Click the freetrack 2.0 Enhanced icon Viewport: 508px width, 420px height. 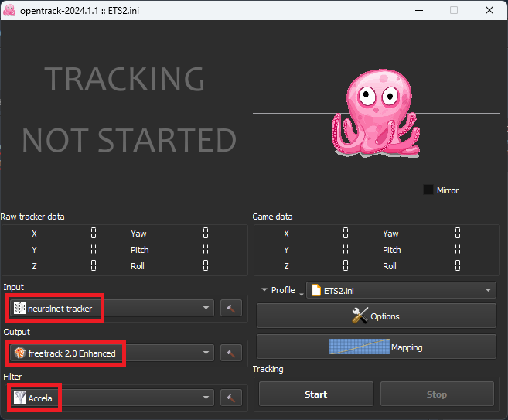point(20,353)
